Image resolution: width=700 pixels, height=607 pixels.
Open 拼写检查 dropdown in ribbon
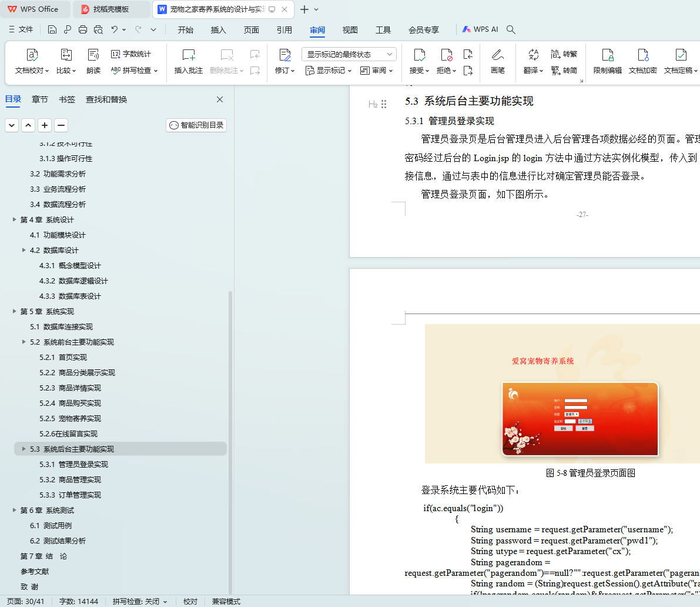coord(135,71)
